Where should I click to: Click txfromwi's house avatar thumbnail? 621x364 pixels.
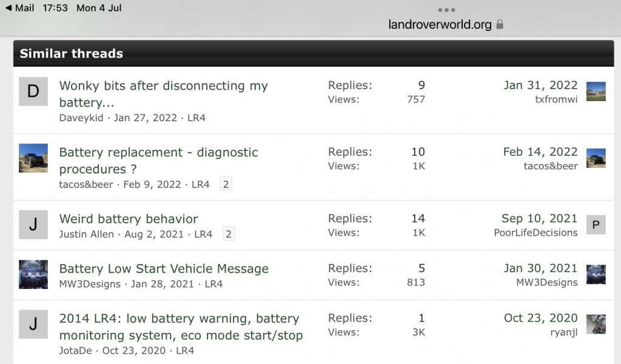pos(596,91)
